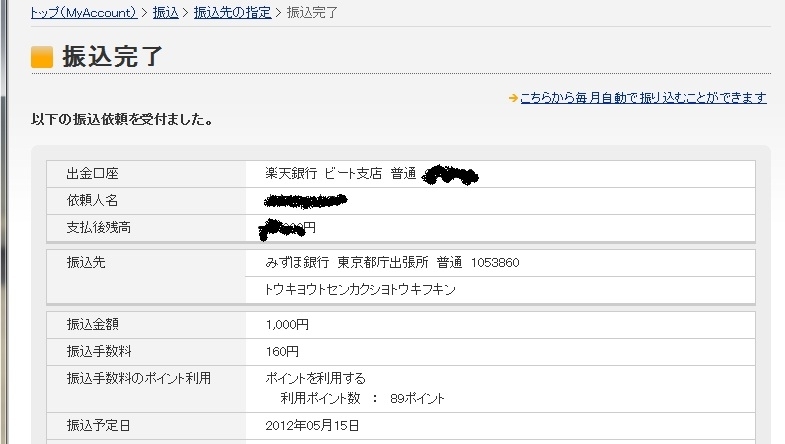785x444 pixels.
Task: Select the 89ポイント usage value
Action: tap(417, 399)
